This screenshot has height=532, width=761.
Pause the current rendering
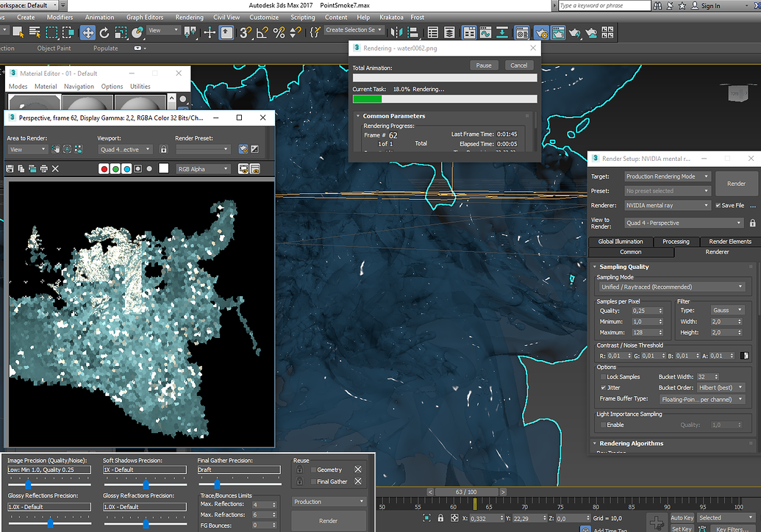pyautogui.click(x=483, y=65)
